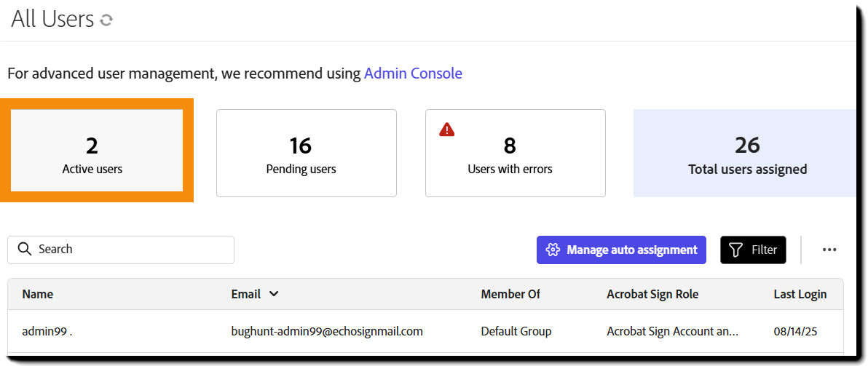Image resolution: width=868 pixels, height=366 pixels.
Task: Click the funnel icon on Filter button
Action: pos(735,250)
